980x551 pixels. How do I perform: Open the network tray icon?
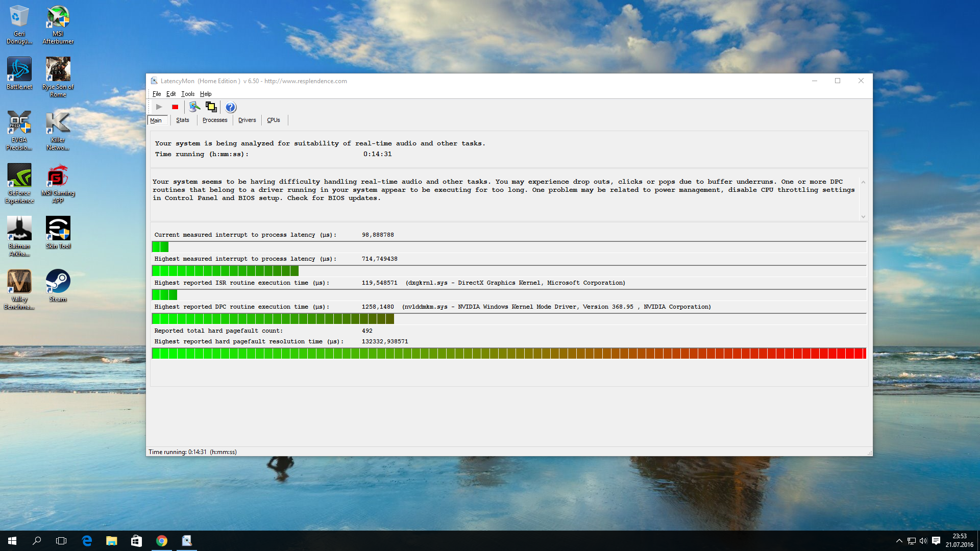point(912,541)
